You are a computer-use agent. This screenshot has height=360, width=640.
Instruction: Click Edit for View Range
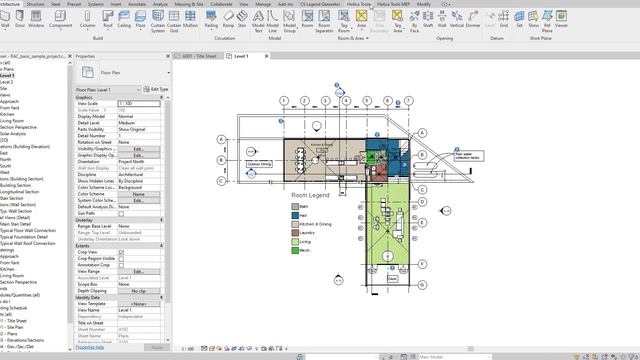(x=139, y=271)
